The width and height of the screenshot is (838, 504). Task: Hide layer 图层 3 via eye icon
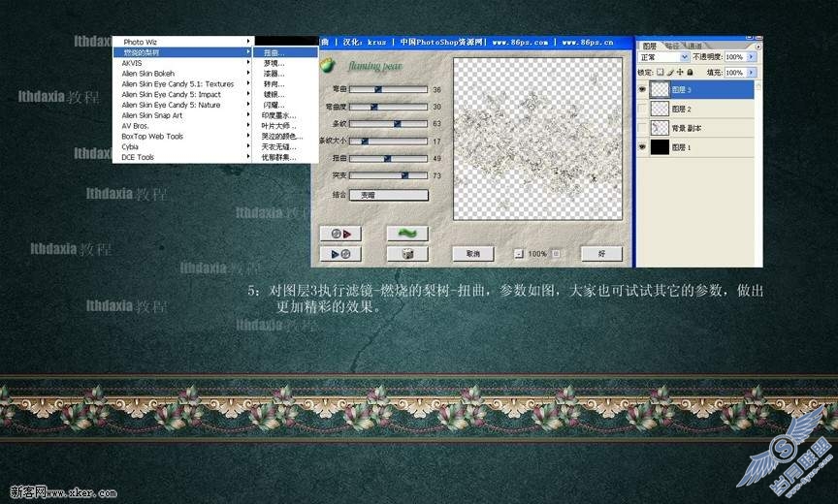point(642,90)
